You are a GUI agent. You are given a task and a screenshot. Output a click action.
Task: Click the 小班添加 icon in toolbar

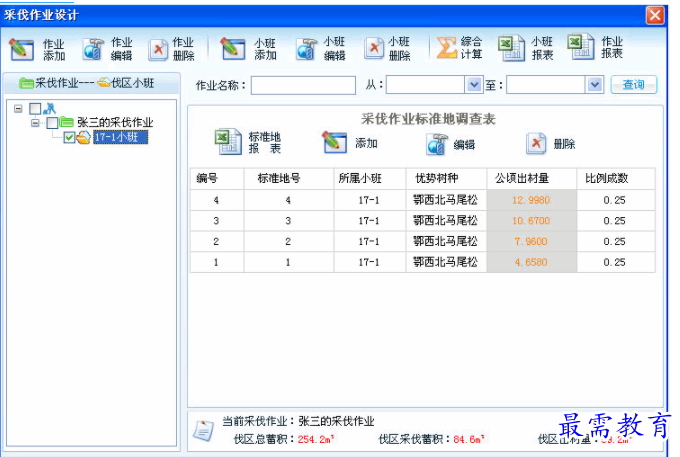point(233,49)
